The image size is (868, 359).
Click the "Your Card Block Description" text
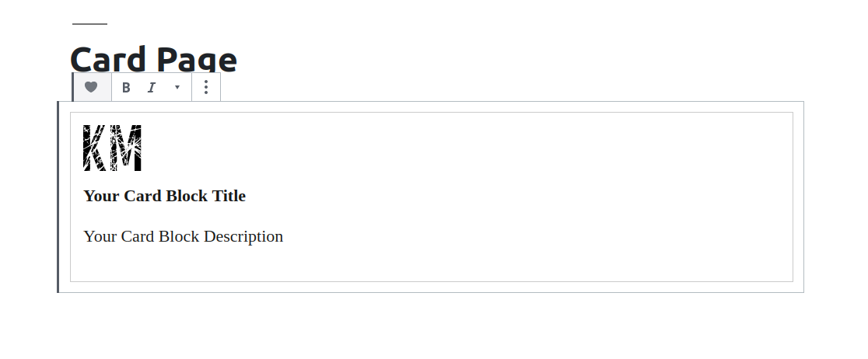[x=183, y=236]
